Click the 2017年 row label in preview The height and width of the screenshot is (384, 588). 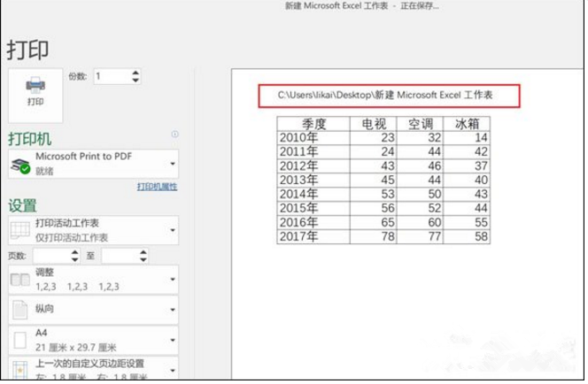(299, 237)
